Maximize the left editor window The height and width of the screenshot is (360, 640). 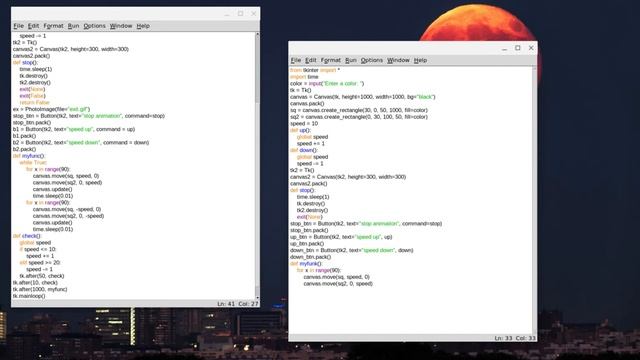point(240,13)
